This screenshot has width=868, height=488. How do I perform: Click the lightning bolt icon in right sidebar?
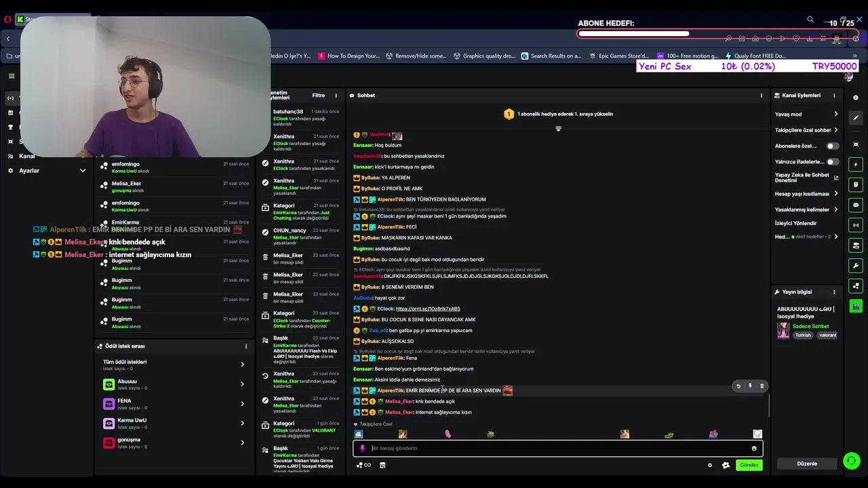click(856, 165)
